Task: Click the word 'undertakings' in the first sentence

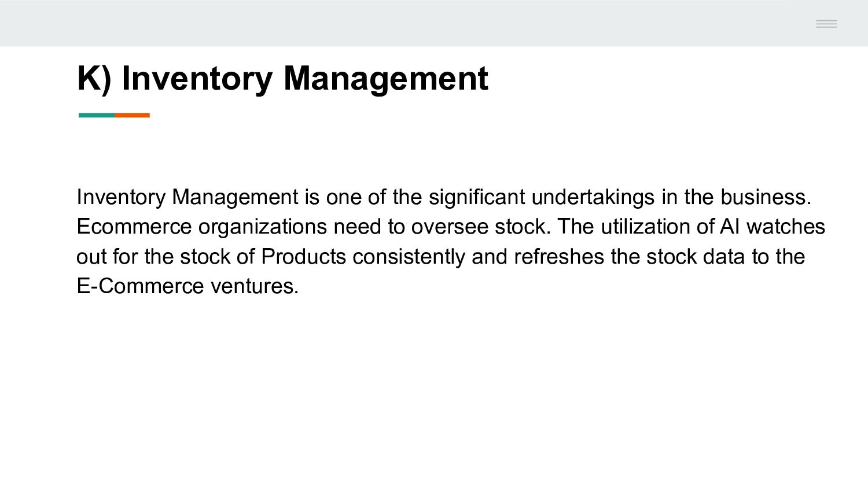Action: click(593, 198)
